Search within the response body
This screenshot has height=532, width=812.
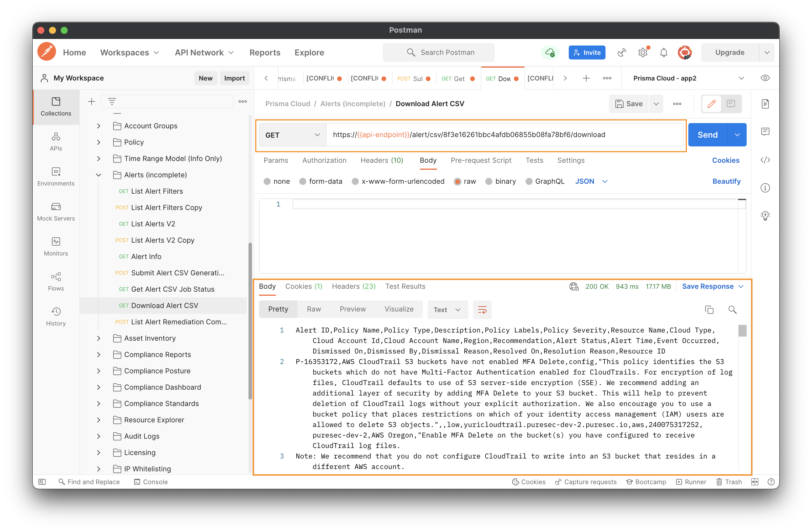[732, 309]
